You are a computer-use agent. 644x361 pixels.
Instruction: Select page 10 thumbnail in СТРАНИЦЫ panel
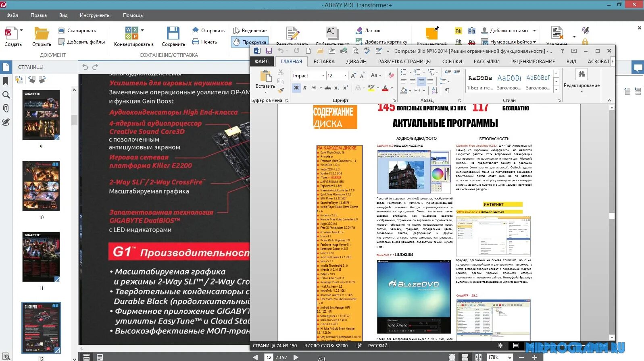(x=41, y=186)
